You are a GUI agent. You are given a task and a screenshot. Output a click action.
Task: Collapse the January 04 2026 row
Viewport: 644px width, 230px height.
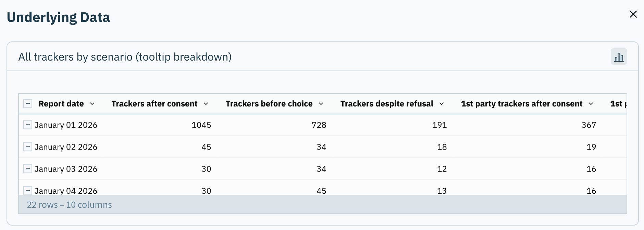pos(28,190)
